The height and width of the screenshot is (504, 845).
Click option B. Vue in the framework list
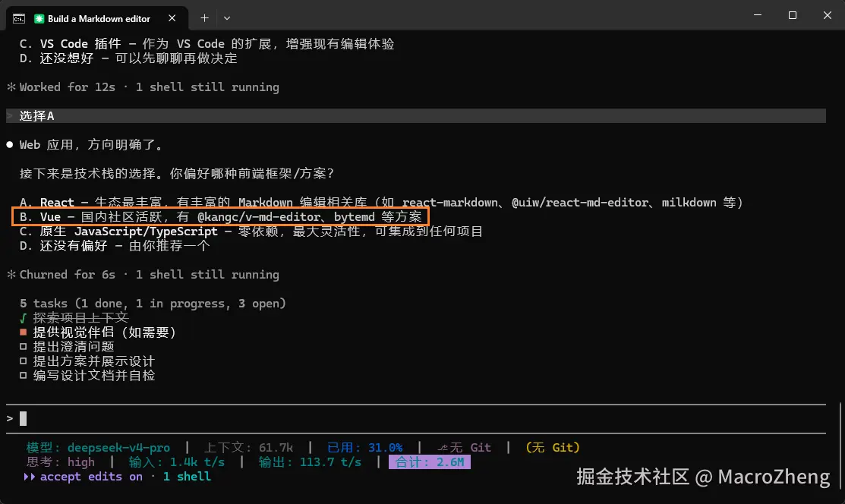[x=220, y=216]
